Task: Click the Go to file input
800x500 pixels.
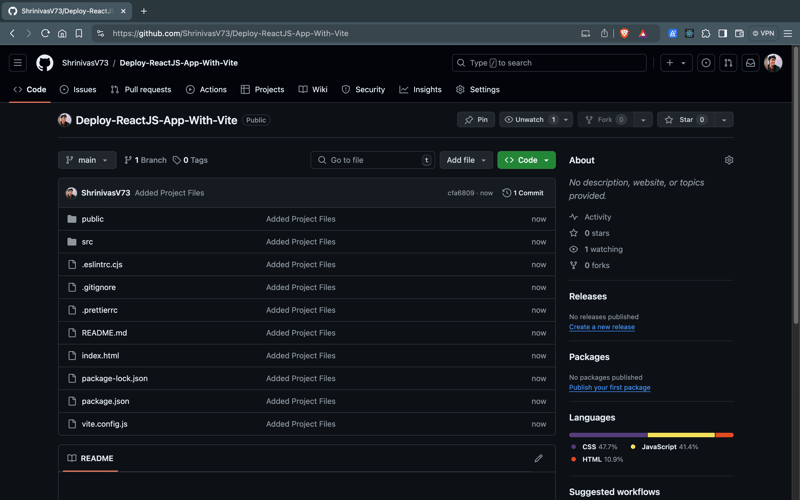Action: 372,160
